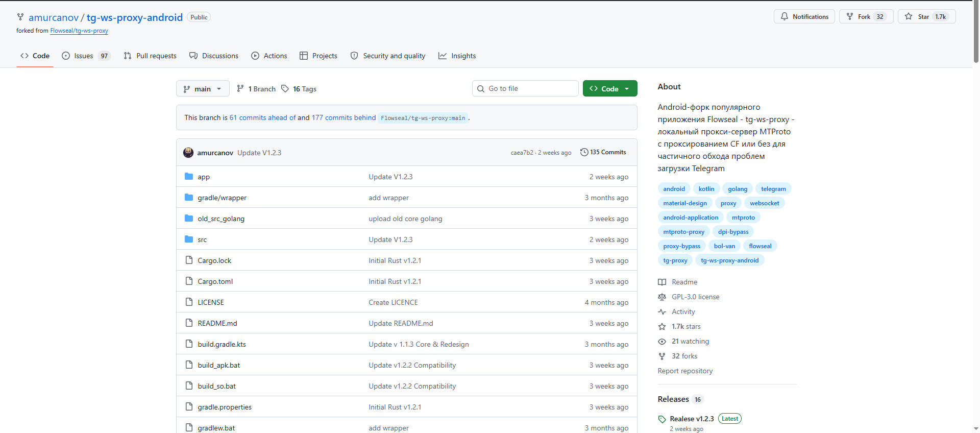The width and height of the screenshot is (980, 433).
Task: Go to the Discussions tab
Action: click(x=214, y=56)
